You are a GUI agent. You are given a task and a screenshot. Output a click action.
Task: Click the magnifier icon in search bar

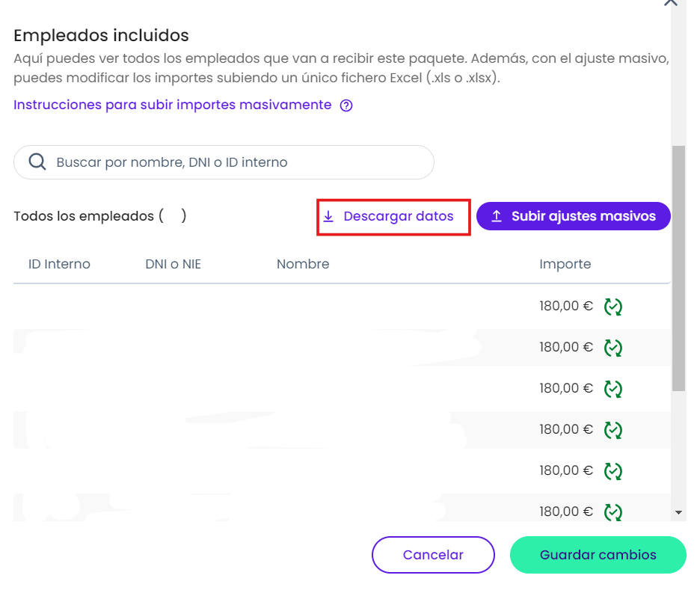point(37,162)
